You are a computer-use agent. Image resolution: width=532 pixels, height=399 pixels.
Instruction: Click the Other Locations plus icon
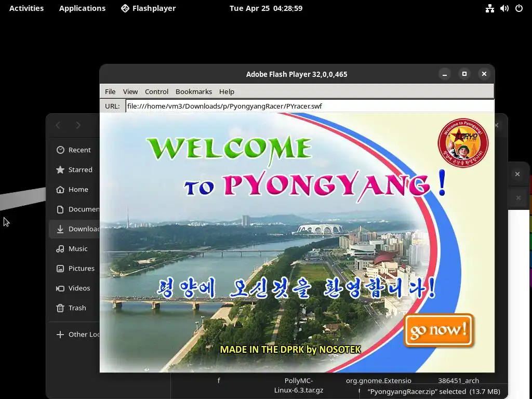coord(60,335)
